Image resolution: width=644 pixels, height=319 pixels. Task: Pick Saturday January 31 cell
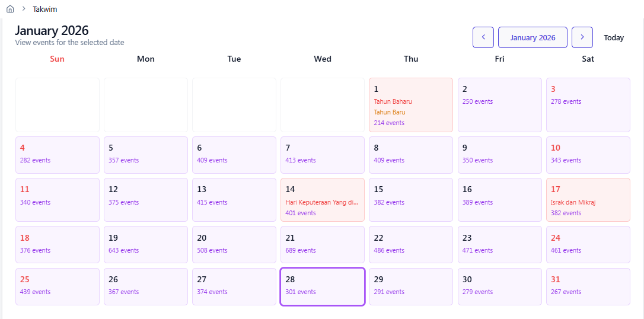click(x=588, y=286)
